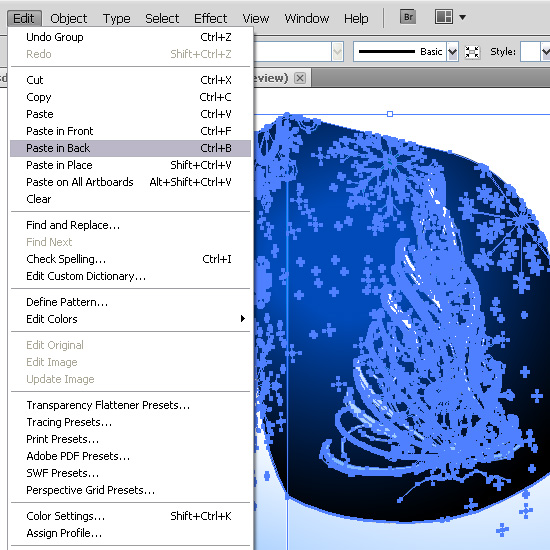Screen dimensions: 550x550
Task: Choose Color Settings
Action: point(130,516)
